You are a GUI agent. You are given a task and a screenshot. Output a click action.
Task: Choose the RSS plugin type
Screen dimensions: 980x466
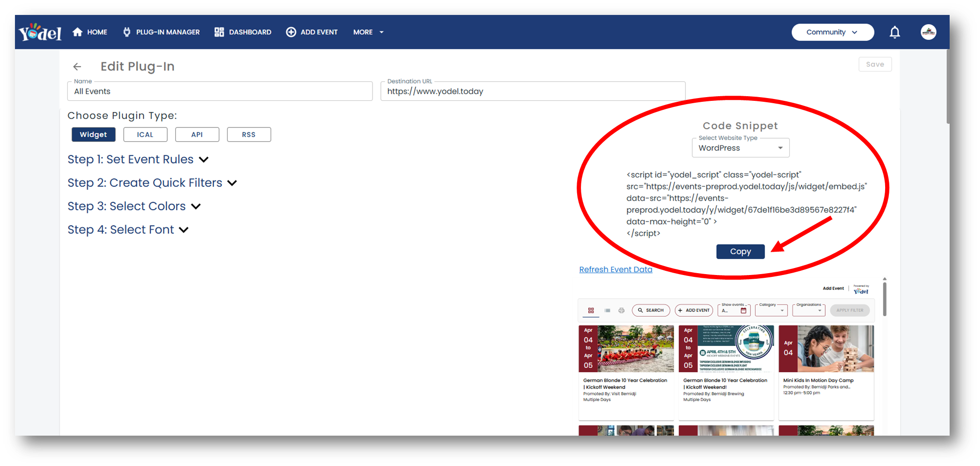[249, 134]
